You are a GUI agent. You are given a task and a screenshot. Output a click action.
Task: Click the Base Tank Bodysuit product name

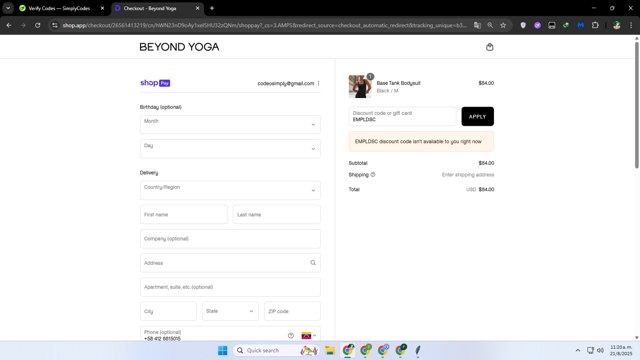pos(398,83)
